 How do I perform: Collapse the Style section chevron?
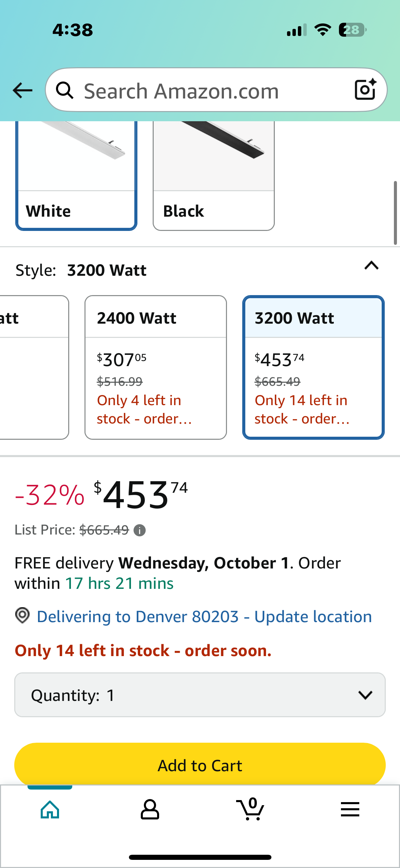pos(371,266)
